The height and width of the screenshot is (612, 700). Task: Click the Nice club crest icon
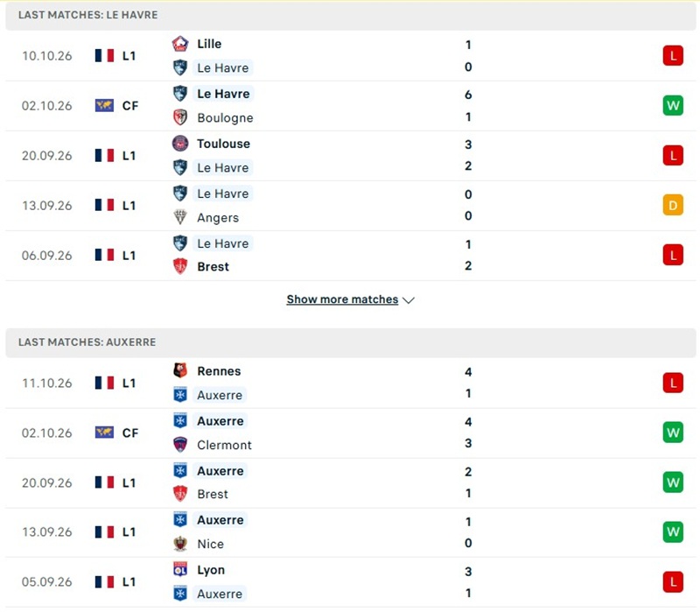[180, 544]
